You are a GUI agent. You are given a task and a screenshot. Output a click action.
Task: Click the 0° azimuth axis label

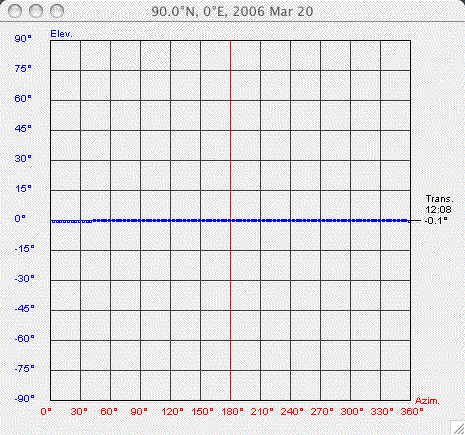click(x=46, y=412)
